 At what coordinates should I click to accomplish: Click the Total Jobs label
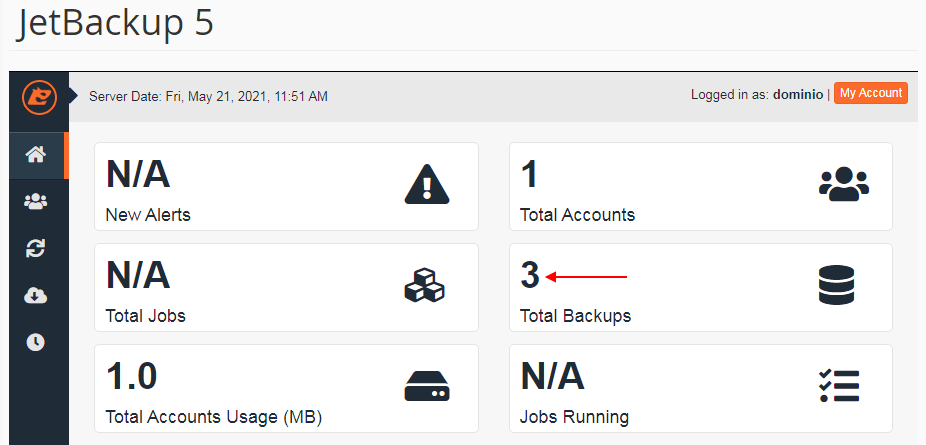pyautogui.click(x=146, y=316)
